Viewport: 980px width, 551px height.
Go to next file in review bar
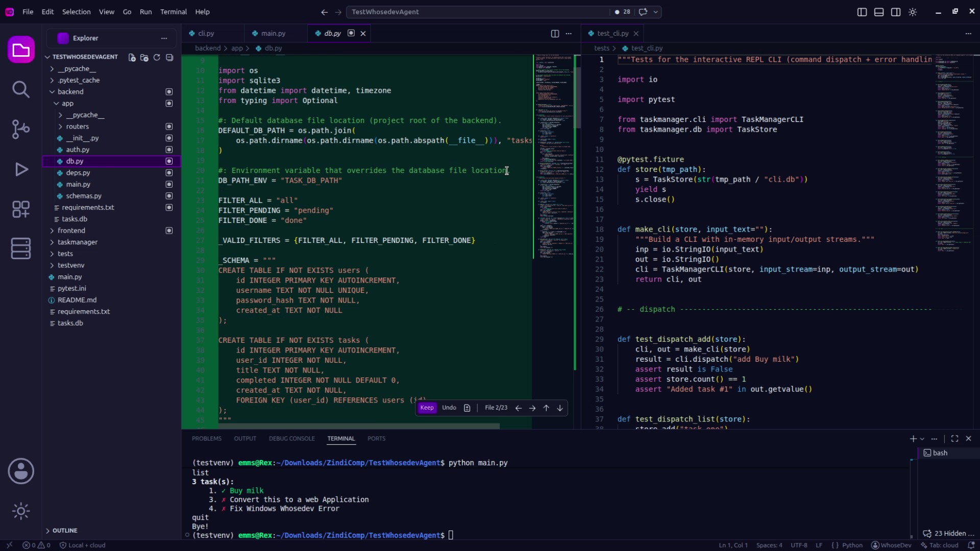(532, 408)
